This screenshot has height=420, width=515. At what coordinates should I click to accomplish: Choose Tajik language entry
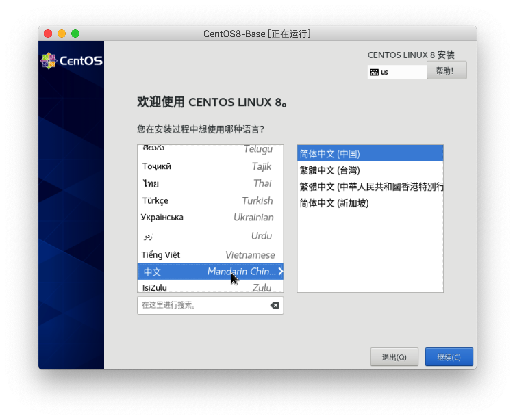[x=210, y=167]
